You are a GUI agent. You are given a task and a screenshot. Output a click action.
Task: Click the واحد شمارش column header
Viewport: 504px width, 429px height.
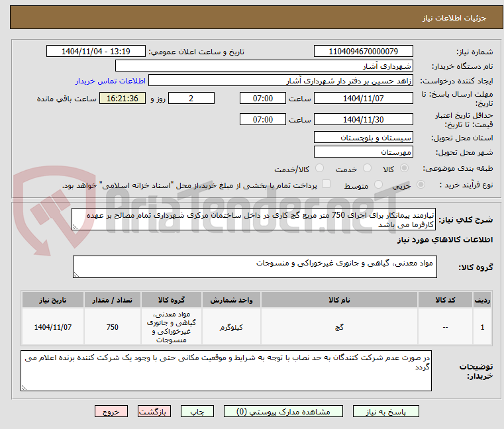coord(231,300)
